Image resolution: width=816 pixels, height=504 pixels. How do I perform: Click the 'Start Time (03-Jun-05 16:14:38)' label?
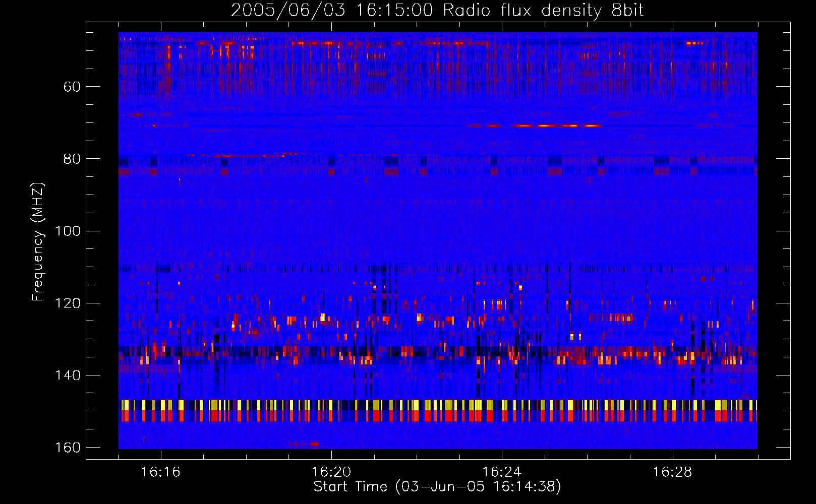(x=437, y=487)
